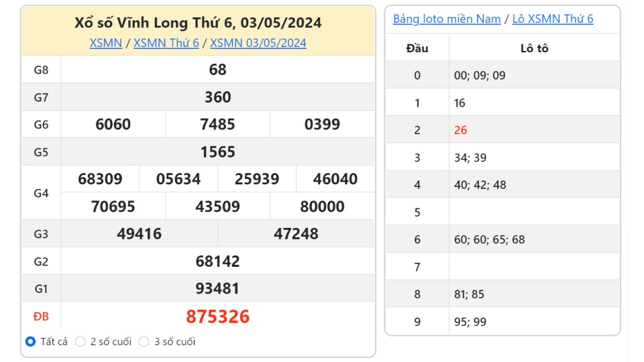Image resolution: width=644 pixels, height=362 pixels.
Task: Open the 'XSMN Thứ 6' link
Action: (x=166, y=43)
